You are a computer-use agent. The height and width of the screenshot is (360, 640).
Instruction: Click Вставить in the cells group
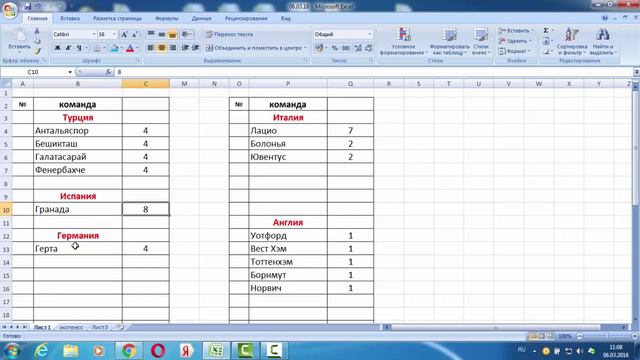click(515, 31)
